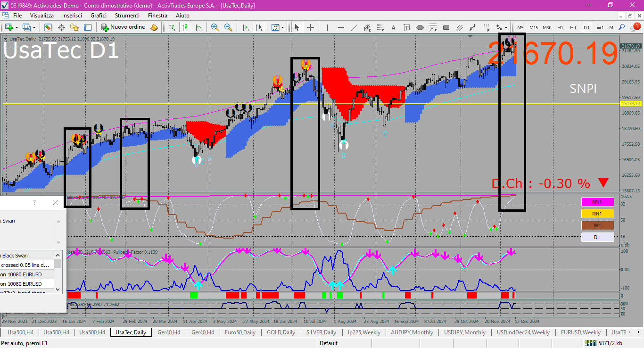This screenshot has height=348, width=644.
Task: Open the indicators list icon
Action: [275, 27]
